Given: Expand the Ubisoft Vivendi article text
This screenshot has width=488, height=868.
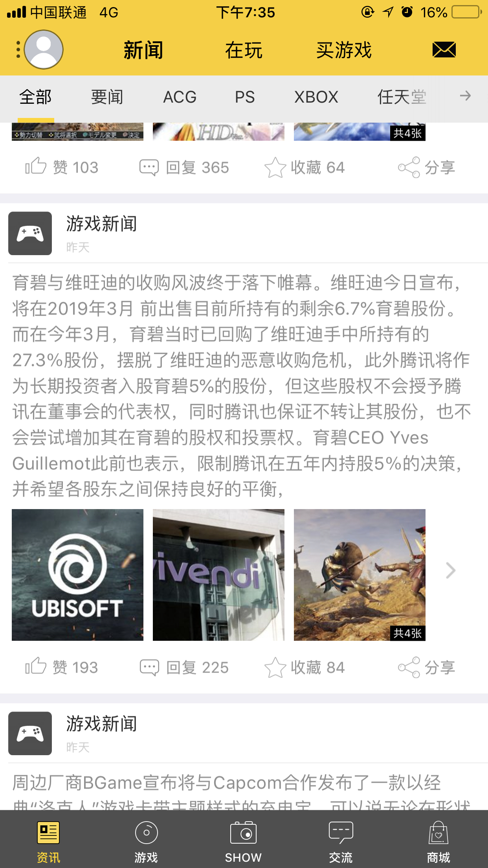Looking at the screenshot, I should pos(242,386).
